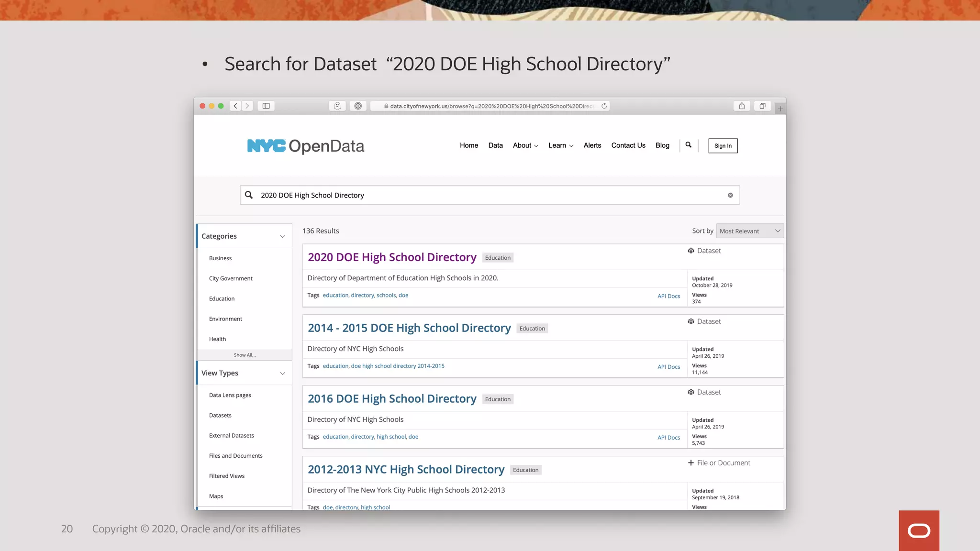
Task: Add a new tab with the plus icon
Action: coord(780,109)
